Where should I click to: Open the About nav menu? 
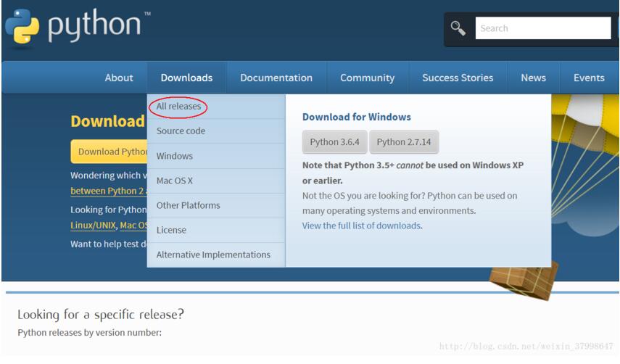click(119, 78)
